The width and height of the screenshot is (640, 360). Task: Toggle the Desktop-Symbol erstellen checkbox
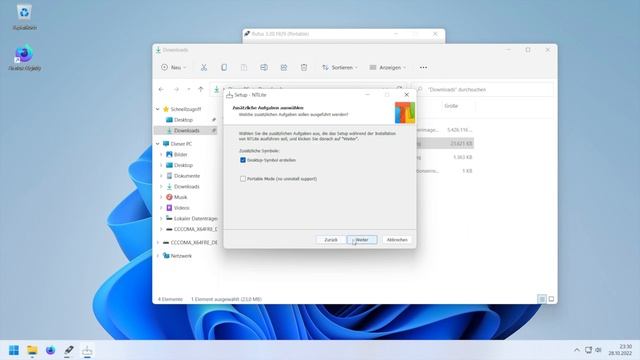pos(243,160)
